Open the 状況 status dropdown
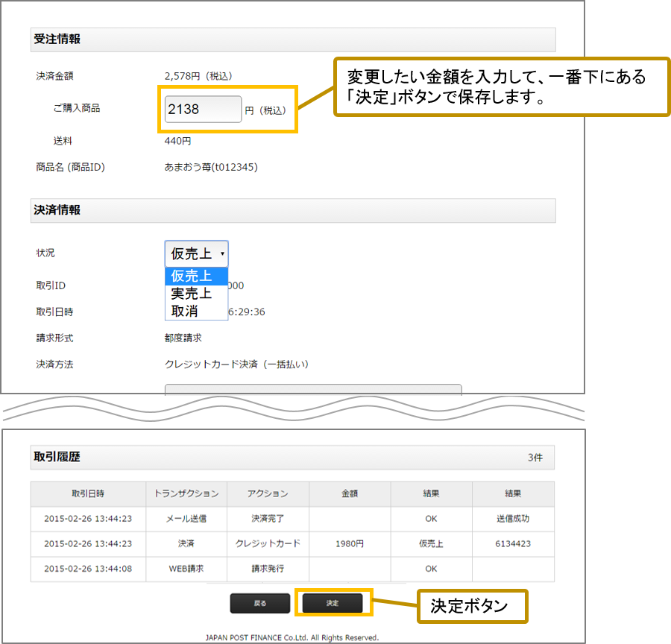The width and height of the screenshot is (671, 644). coord(196,254)
